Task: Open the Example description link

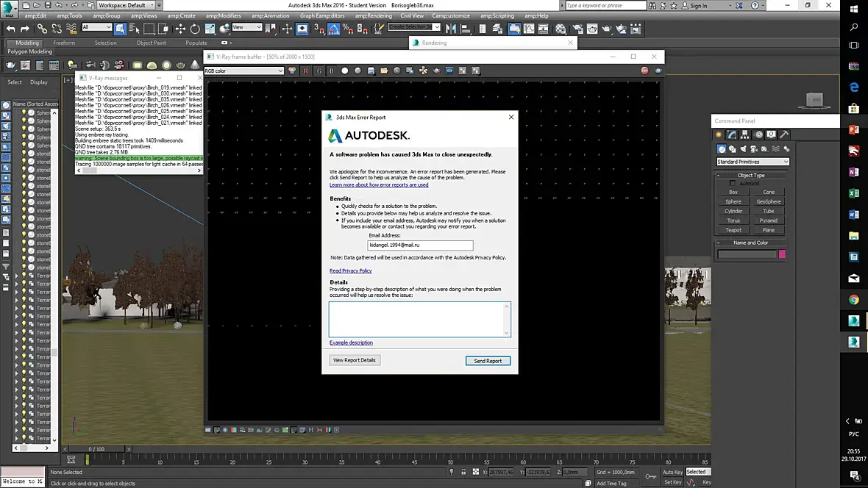Action: [x=351, y=342]
